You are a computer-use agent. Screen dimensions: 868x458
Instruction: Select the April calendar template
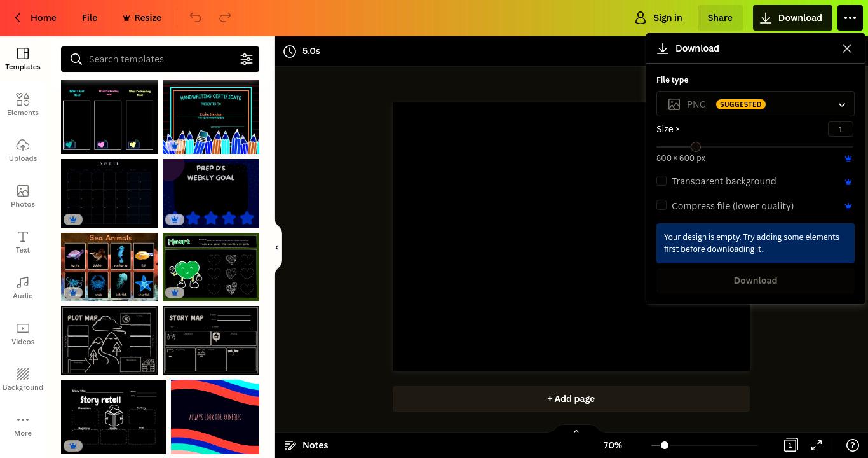tap(109, 193)
